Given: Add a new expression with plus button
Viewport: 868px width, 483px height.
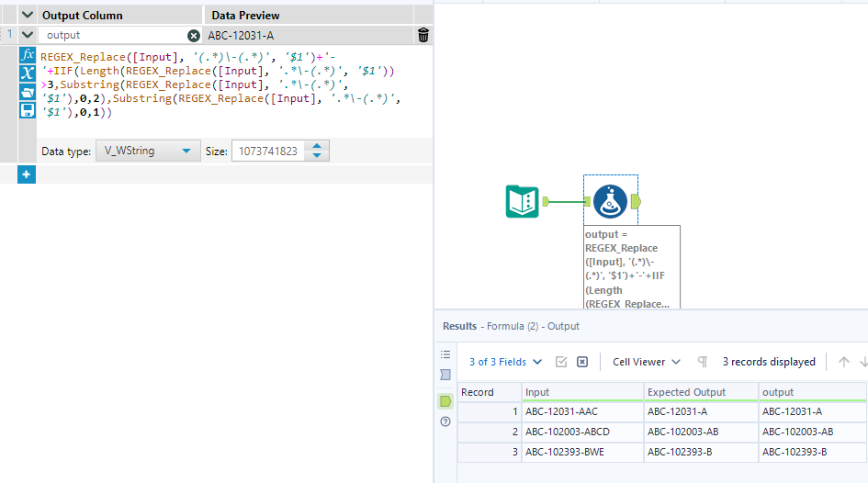Looking at the screenshot, I should click(x=27, y=174).
